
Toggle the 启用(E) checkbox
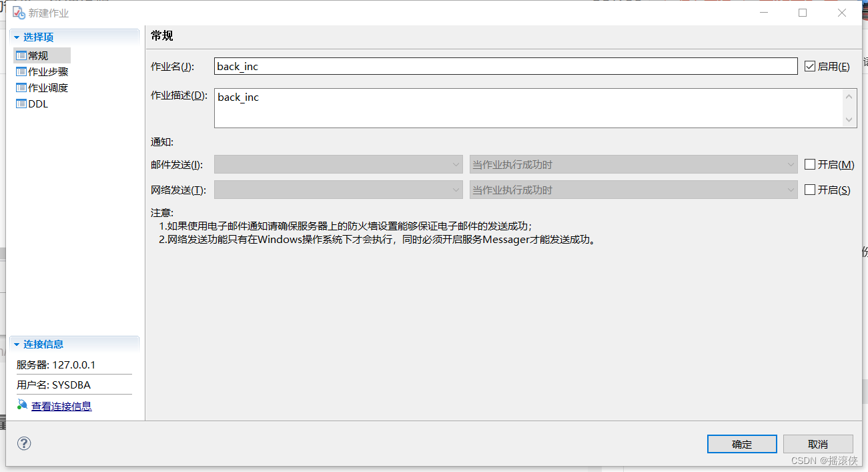pyautogui.click(x=810, y=66)
